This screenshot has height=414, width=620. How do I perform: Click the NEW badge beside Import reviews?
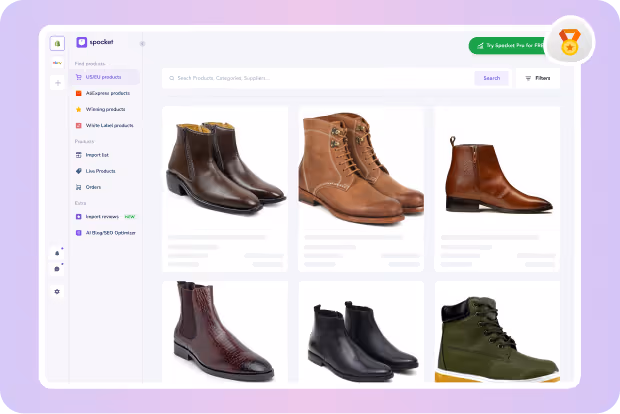pyautogui.click(x=130, y=217)
